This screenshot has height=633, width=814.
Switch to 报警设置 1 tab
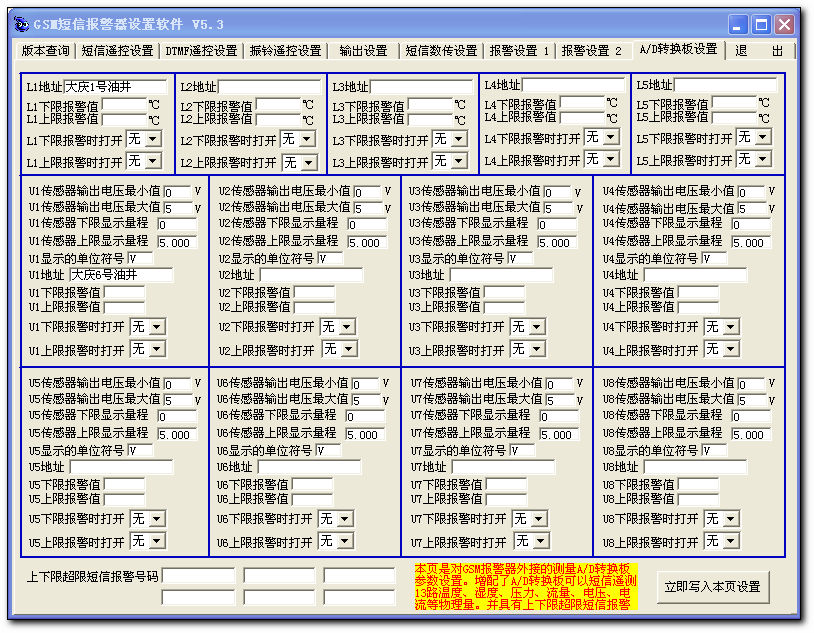coord(519,50)
